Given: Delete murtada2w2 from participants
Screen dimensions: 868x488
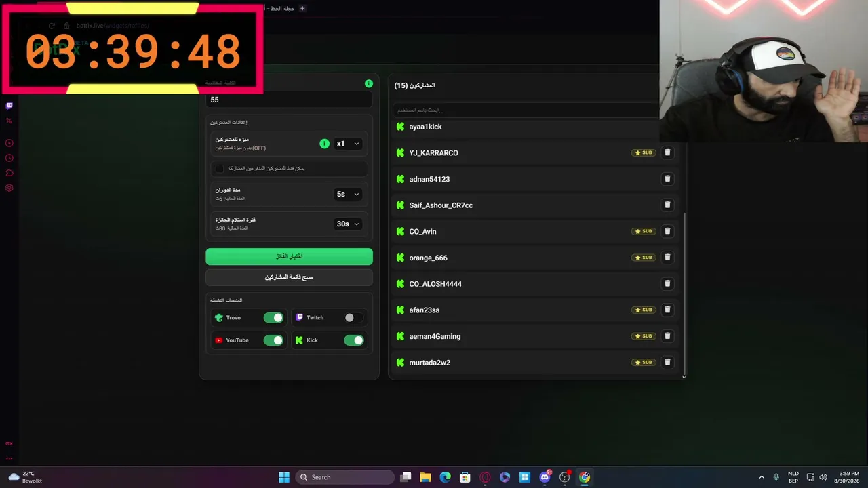Looking at the screenshot, I should click(x=667, y=362).
